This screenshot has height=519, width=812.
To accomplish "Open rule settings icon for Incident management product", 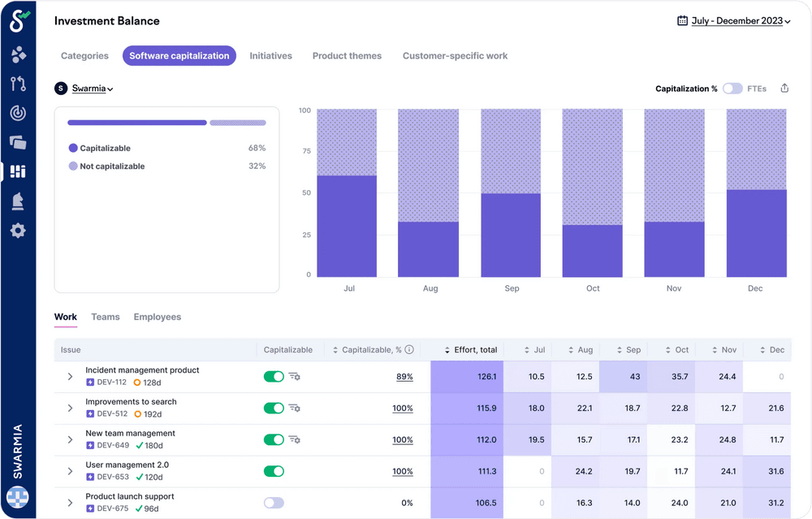I will tap(294, 377).
